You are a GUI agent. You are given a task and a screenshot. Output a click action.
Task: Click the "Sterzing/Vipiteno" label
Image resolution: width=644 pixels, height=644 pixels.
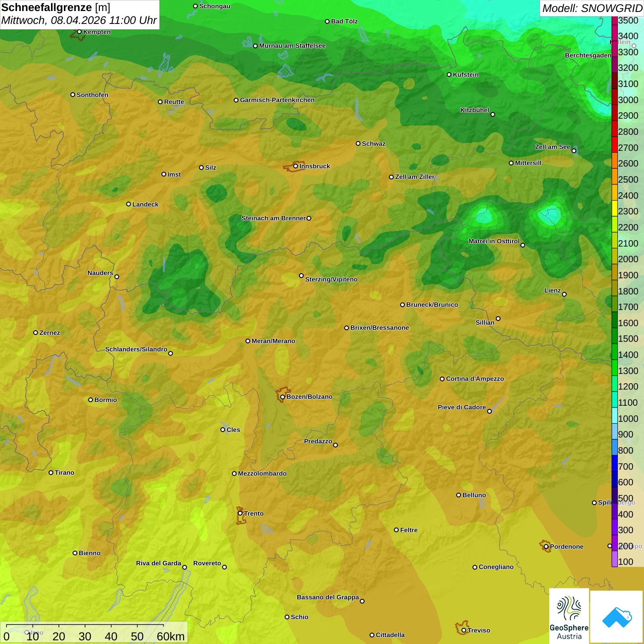331,279
